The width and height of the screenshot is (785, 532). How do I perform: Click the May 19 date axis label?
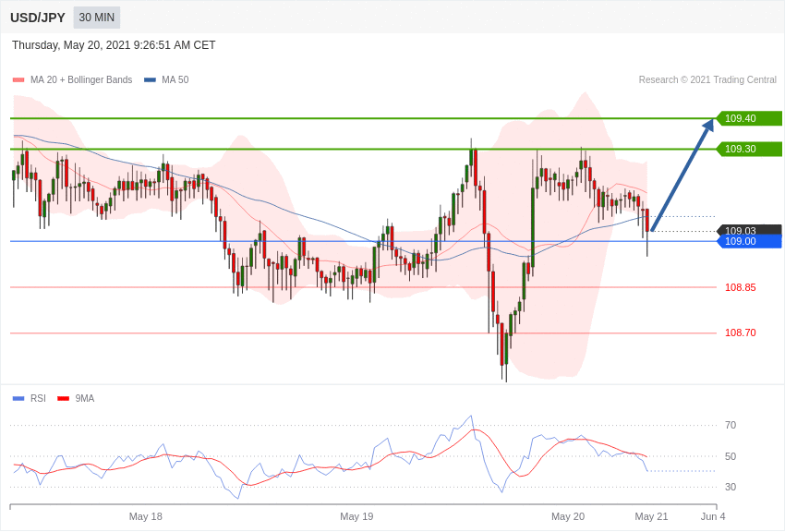356,516
